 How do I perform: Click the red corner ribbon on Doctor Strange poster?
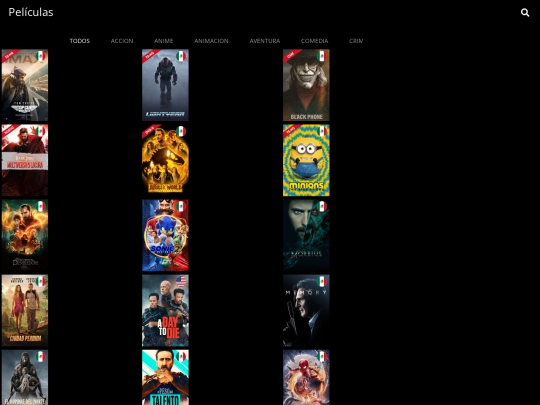(x=9, y=130)
